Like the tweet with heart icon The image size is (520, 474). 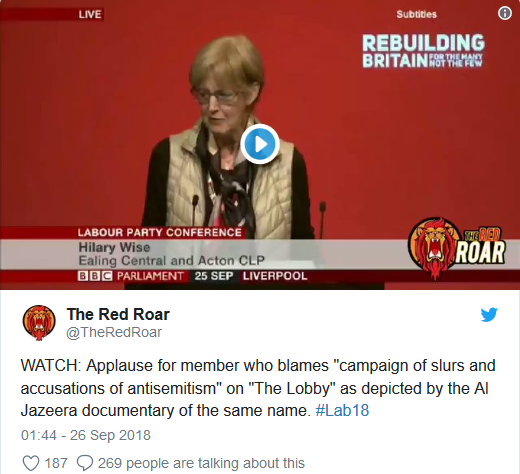coord(31,463)
